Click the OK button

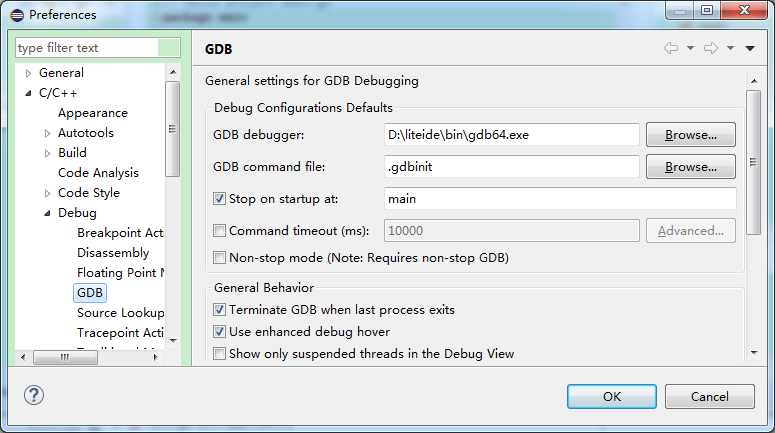[x=612, y=396]
